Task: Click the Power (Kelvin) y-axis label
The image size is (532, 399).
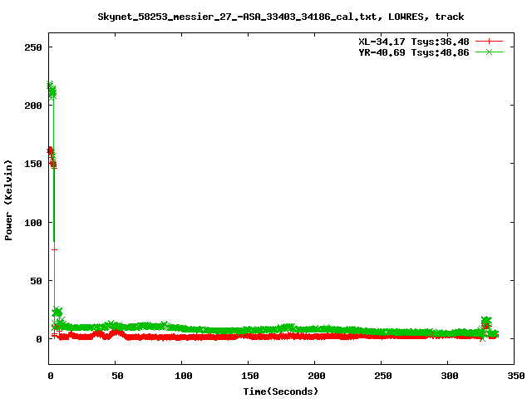Action: [8, 200]
